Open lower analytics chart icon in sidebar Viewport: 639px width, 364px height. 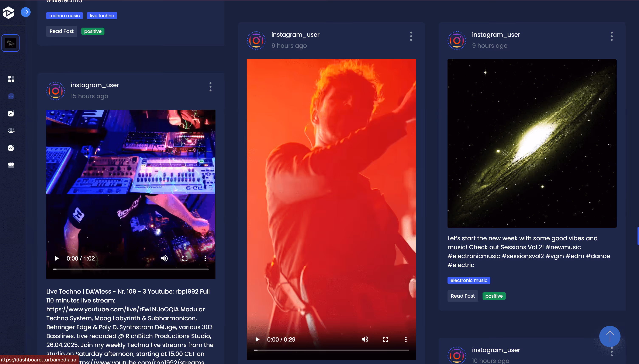[x=11, y=148]
